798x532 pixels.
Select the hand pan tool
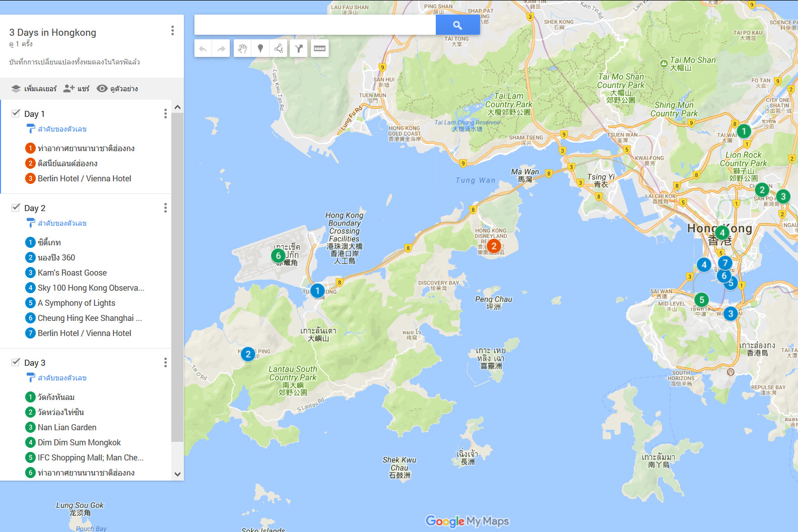tap(242, 48)
